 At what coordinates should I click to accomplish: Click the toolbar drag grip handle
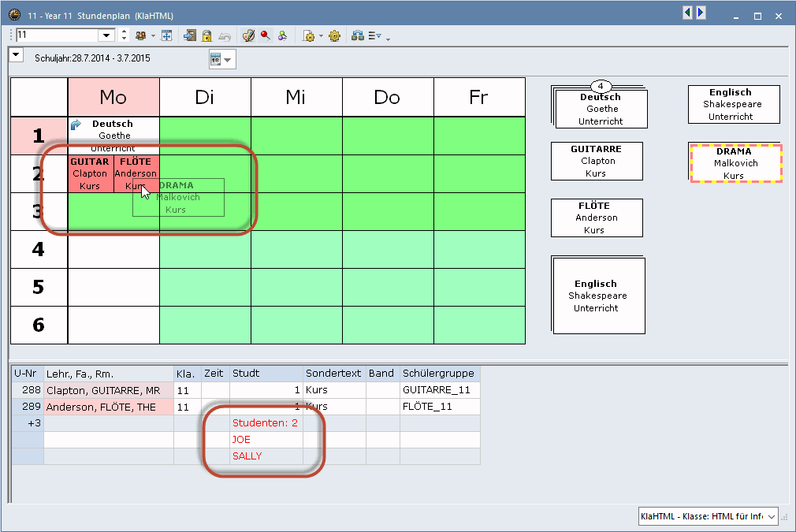click(11, 35)
